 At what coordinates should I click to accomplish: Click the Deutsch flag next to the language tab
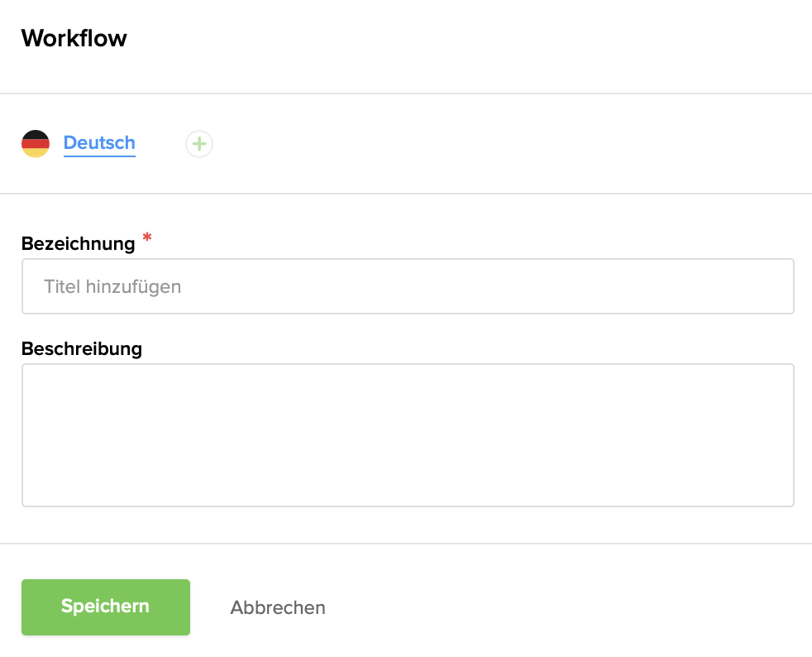click(36, 142)
